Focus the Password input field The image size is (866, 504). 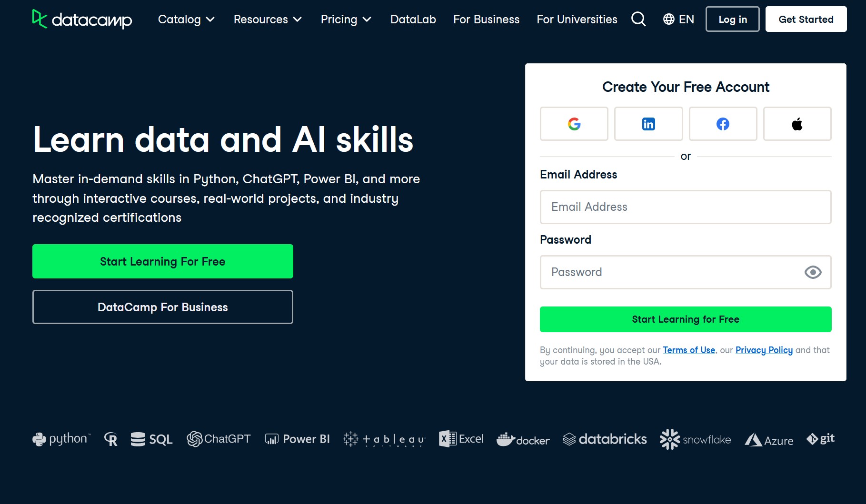(x=686, y=272)
